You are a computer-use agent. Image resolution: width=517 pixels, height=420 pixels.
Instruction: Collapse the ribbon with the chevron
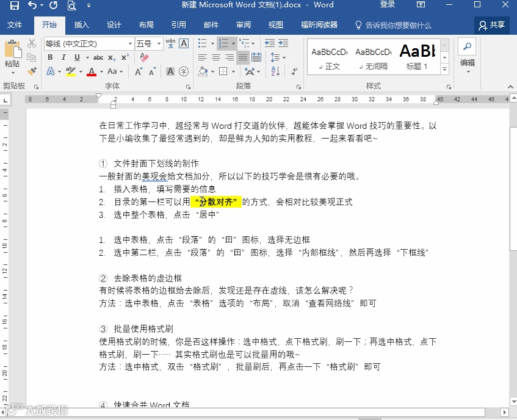click(510, 87)
